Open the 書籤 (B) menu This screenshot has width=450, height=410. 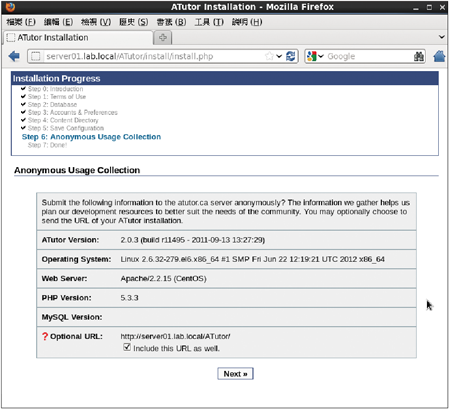171,22
